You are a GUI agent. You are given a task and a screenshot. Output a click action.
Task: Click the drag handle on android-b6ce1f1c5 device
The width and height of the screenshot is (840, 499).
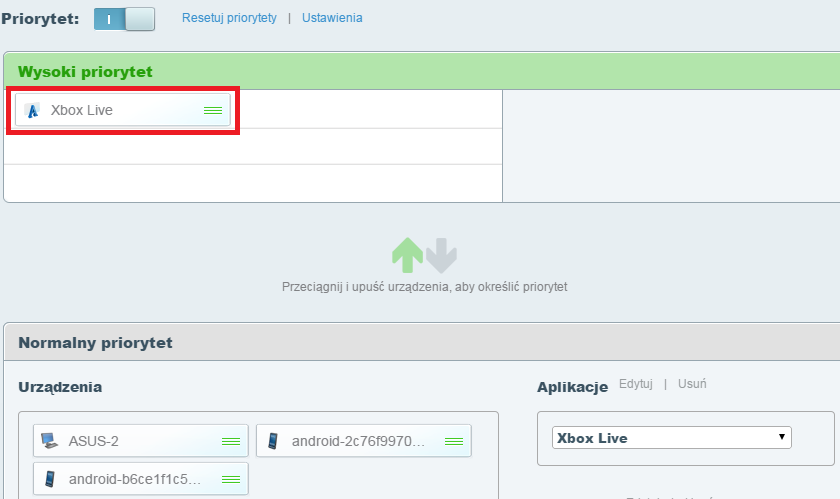coord(230,479)
